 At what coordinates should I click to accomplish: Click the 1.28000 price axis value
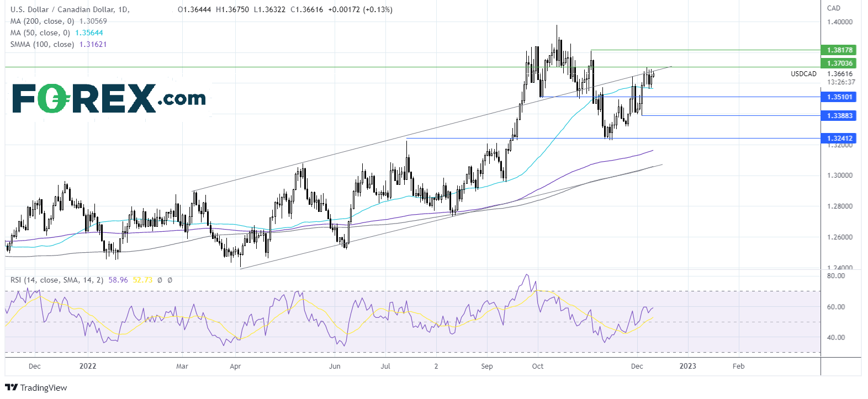click(x=840, y=206)
